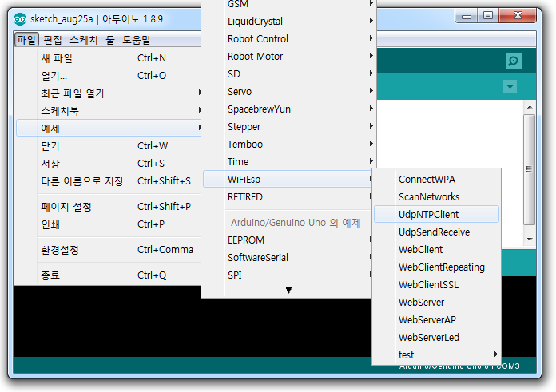This screenshot has height=392, width=556.
Task: Choose 인쇄 menu entry
Action: click(x=109, y=224)
